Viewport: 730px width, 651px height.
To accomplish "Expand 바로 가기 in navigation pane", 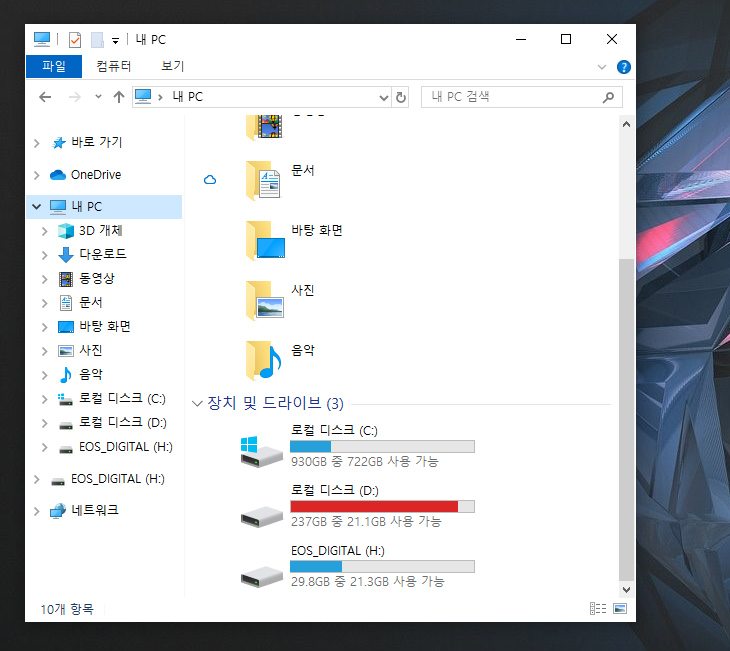I will pos(36,143).
